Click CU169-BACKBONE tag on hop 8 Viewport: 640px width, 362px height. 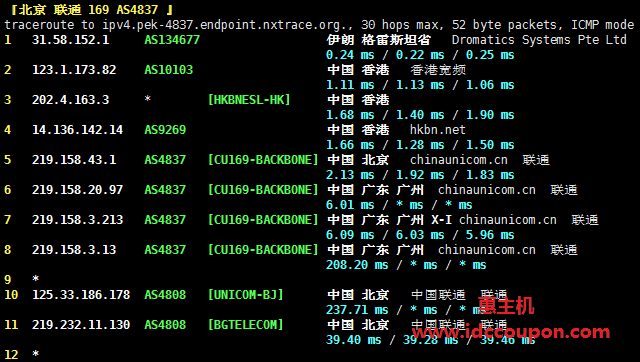(263, 250)
